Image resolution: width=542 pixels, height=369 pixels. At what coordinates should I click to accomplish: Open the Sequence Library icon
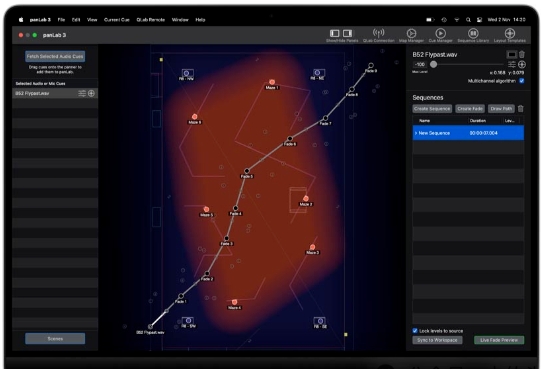(x=473, y=33)
